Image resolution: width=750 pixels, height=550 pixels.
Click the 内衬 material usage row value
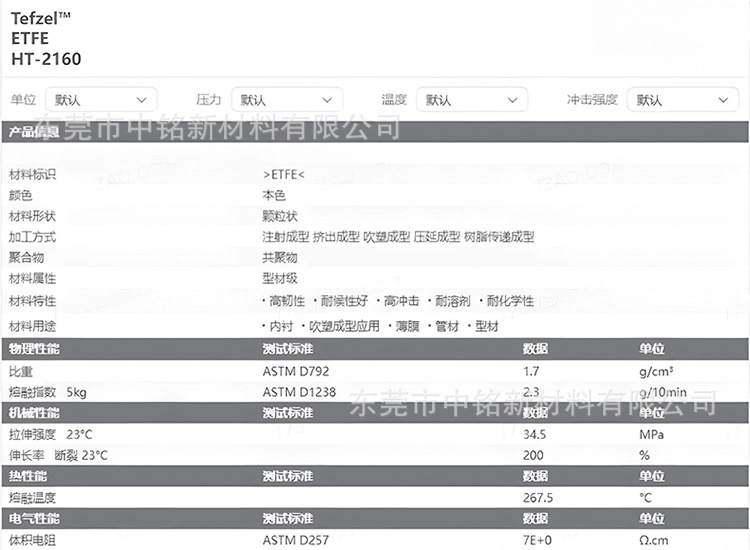[x=381, y=327]
